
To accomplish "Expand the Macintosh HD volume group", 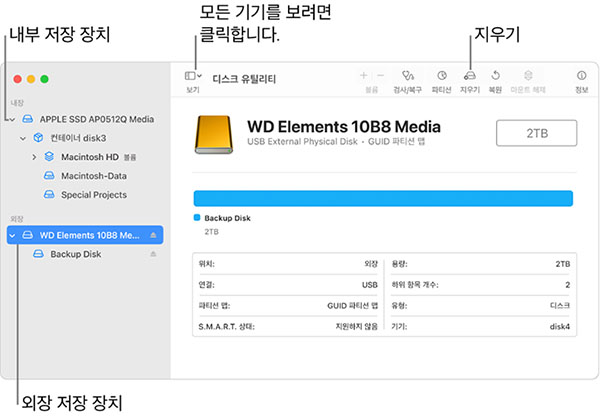I will (x=34, y=157).
